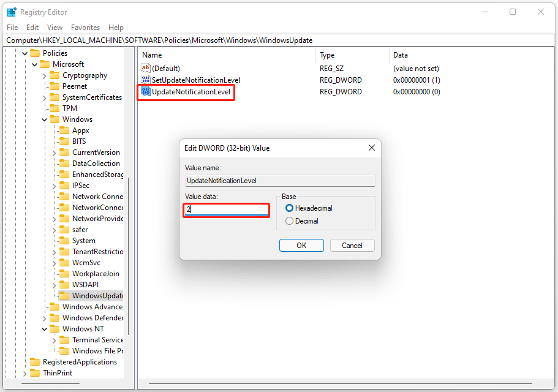Click the (Default) string value icon
The width and height of the screenshot is (558, 392).
pyautogui.click(x=146, y=68)
